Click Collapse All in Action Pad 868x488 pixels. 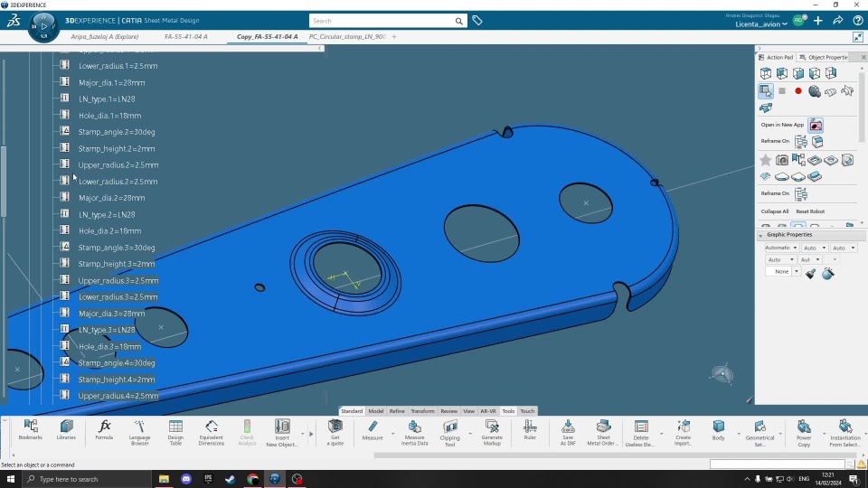click(x=775, y=211)
